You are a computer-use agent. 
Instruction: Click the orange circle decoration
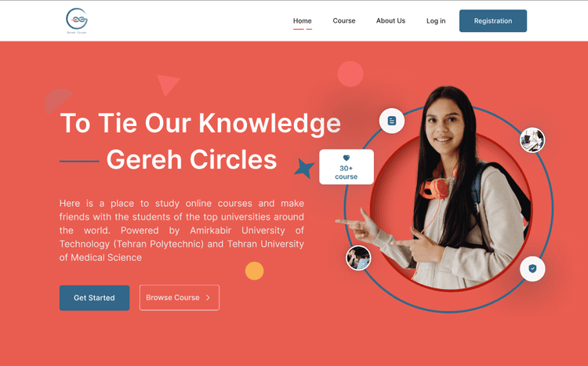(x=254, y=270)
